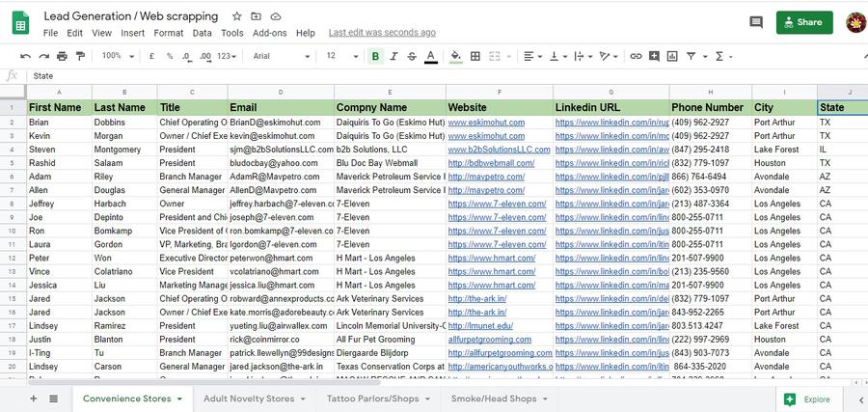Open merge cells dropdown arrow
This screenshot has width=868, height=412.
coord(508,57)
